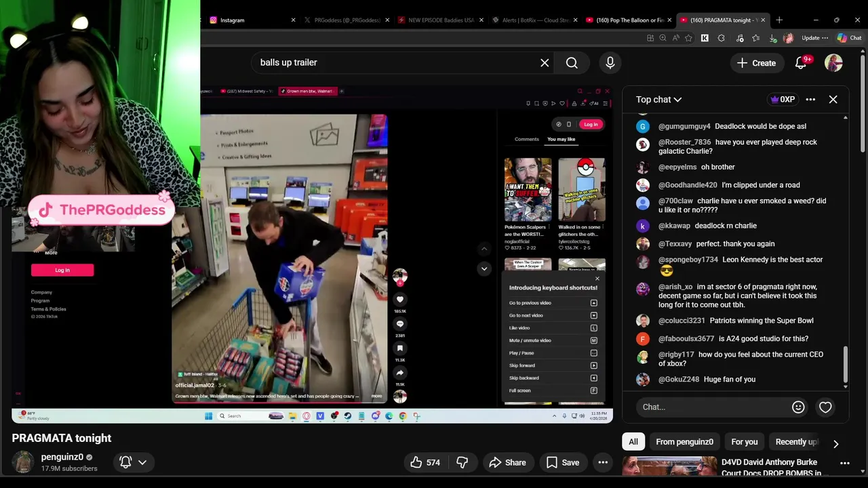Click the read aloud icon in address bar
Viewport: 868px width, 488px height.
click(x=676, y=38)
